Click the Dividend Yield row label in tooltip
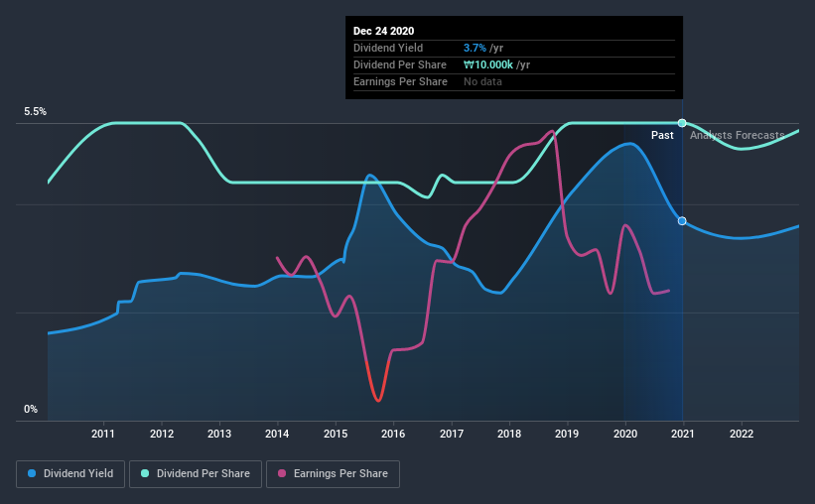The image size is (815, 504). click(388, 48)
